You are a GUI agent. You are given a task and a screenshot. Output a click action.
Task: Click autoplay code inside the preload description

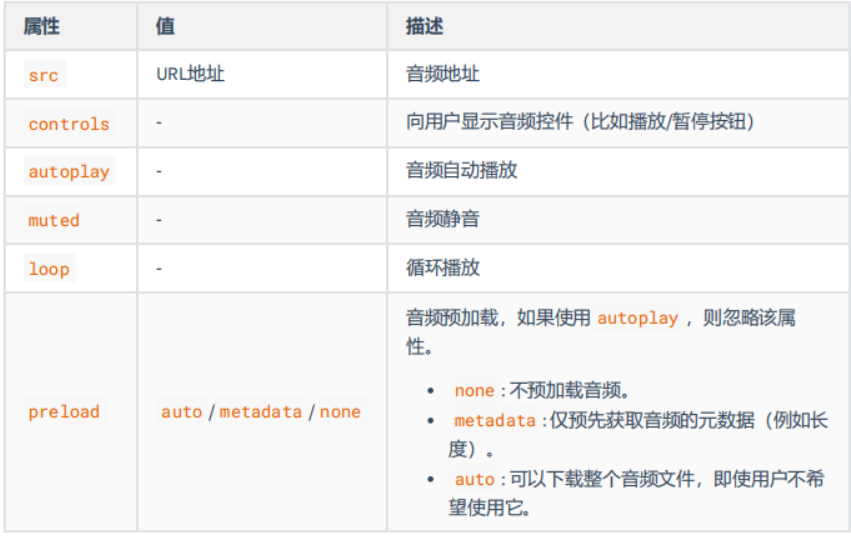point(638,319)
